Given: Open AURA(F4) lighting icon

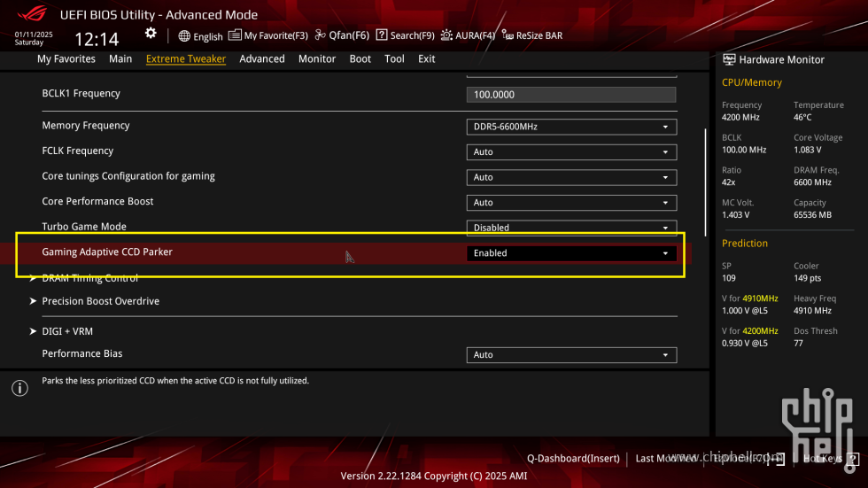Looking at the screenshot, I should [446, 35].
